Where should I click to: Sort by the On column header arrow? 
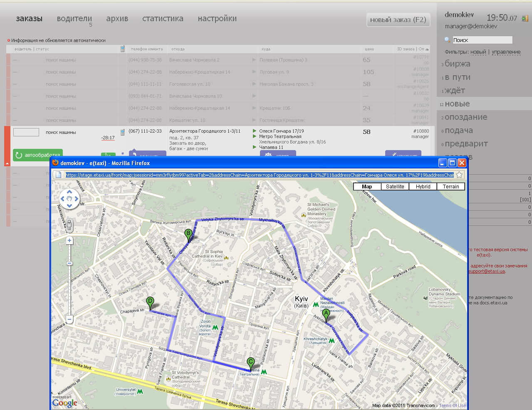point(426,49)
